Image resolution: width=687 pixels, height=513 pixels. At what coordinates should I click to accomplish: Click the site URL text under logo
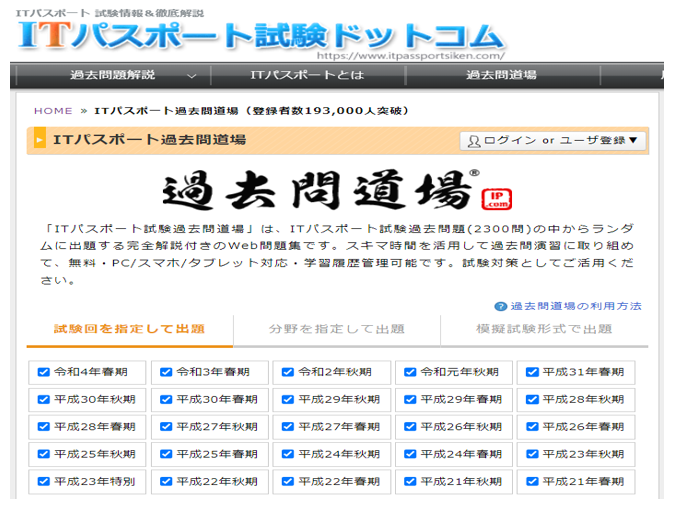pyautogui.click(x=411, y=56)
